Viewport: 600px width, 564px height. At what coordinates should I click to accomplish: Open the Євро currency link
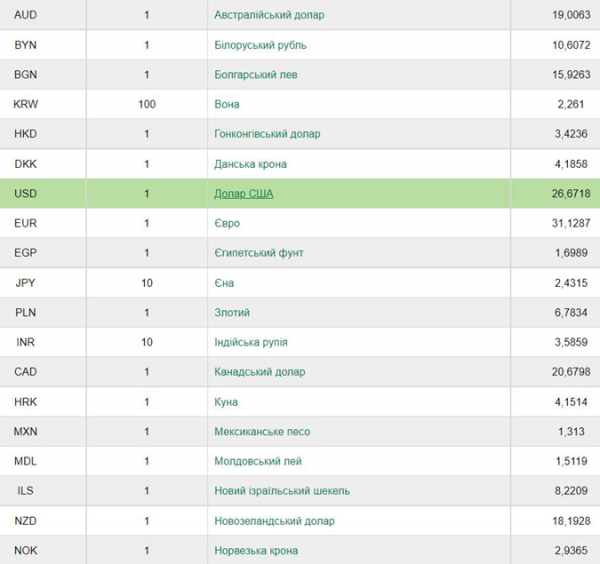[x=227, y=223]
